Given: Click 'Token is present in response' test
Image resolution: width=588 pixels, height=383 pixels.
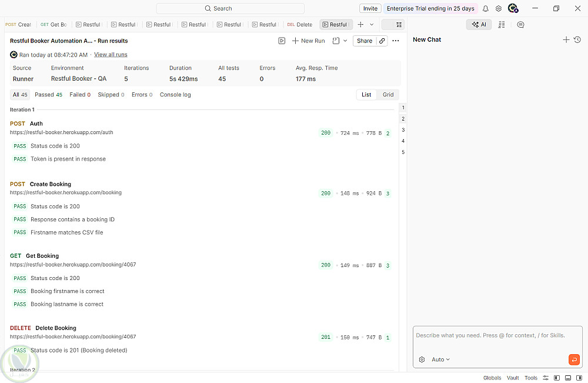Looking at the screenshot, I should tap(68, 159).
